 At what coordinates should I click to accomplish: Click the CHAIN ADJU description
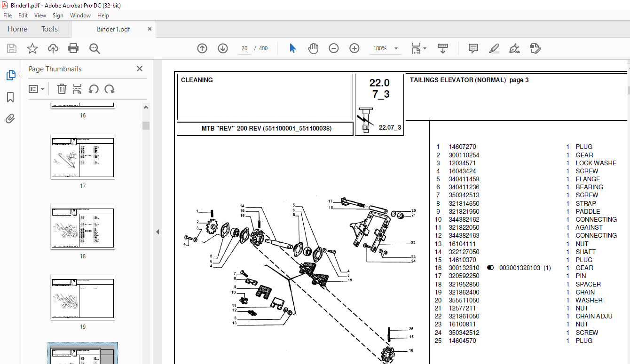coord(594,316)
